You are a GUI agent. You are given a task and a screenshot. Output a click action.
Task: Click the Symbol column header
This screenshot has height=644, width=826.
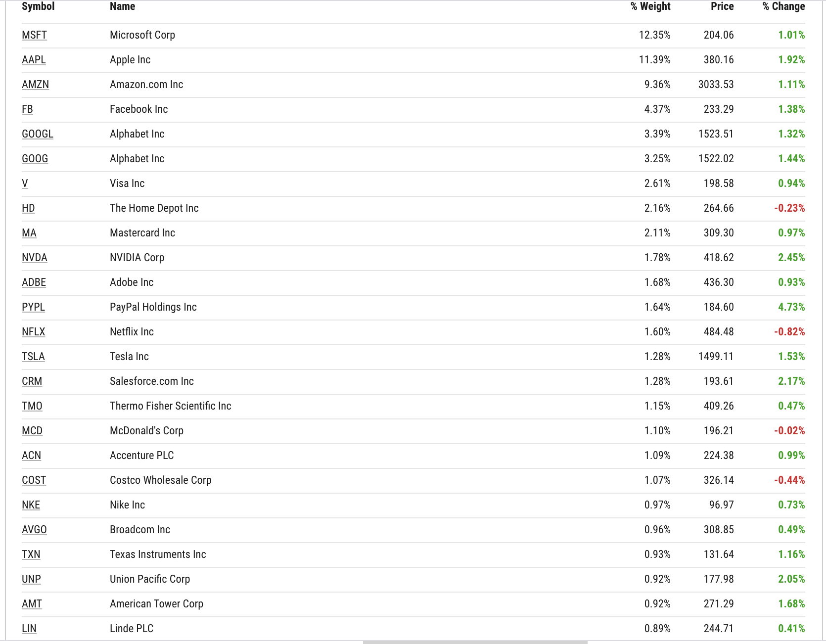(38, 6)
